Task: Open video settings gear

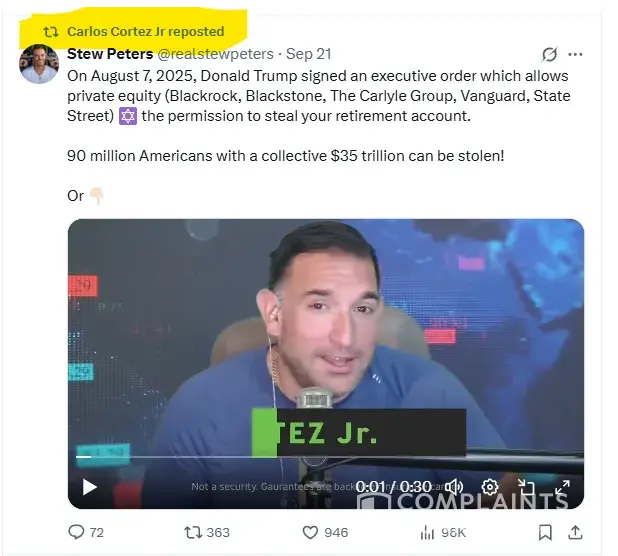Action: 490,487
